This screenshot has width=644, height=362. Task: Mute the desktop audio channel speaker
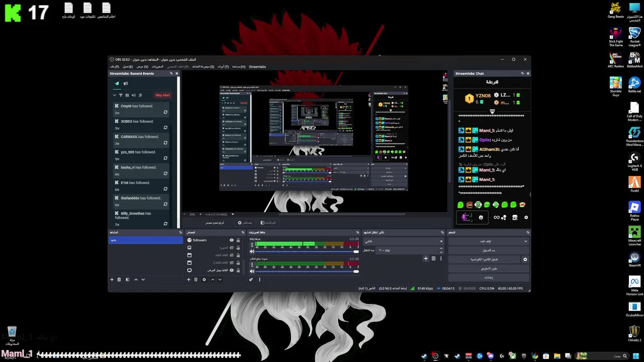point(252,271)
